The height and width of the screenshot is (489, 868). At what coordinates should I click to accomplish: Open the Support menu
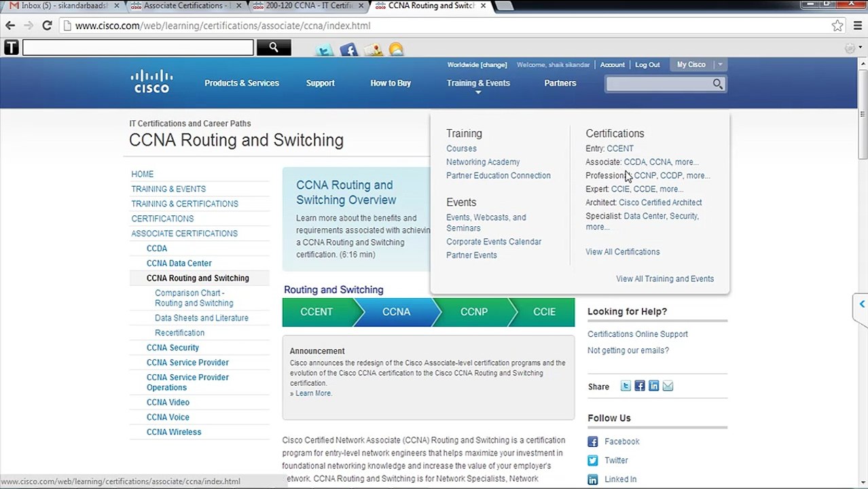click(x=320, y=83)
